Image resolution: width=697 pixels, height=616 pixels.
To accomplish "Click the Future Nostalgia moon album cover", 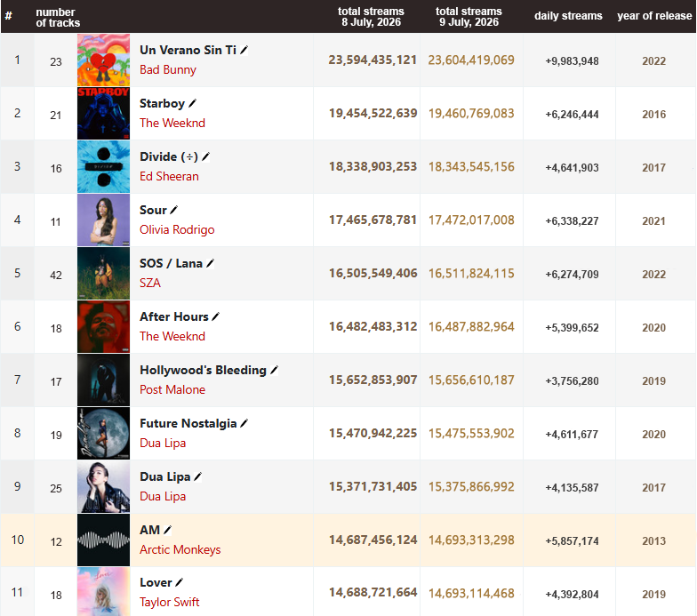I will point(103,434).
